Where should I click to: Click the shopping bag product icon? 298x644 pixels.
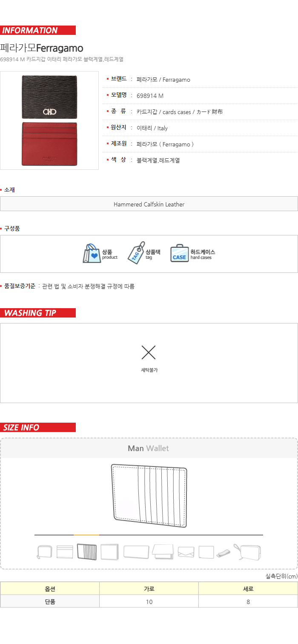92,254
